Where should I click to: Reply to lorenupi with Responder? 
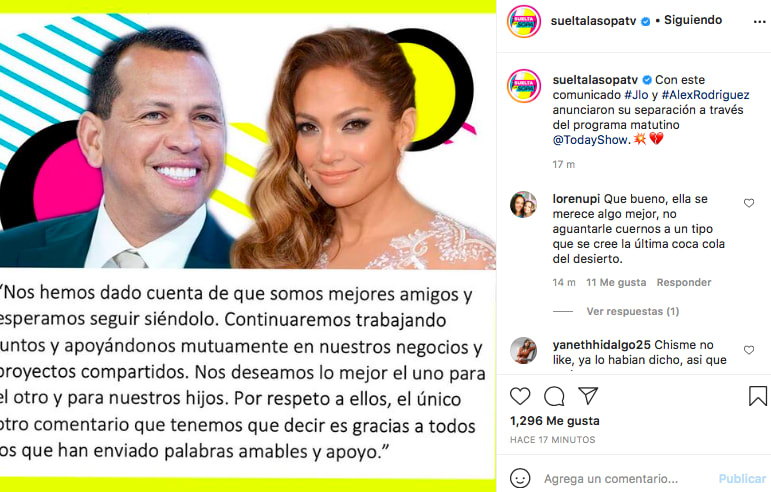tap(684, 282)
